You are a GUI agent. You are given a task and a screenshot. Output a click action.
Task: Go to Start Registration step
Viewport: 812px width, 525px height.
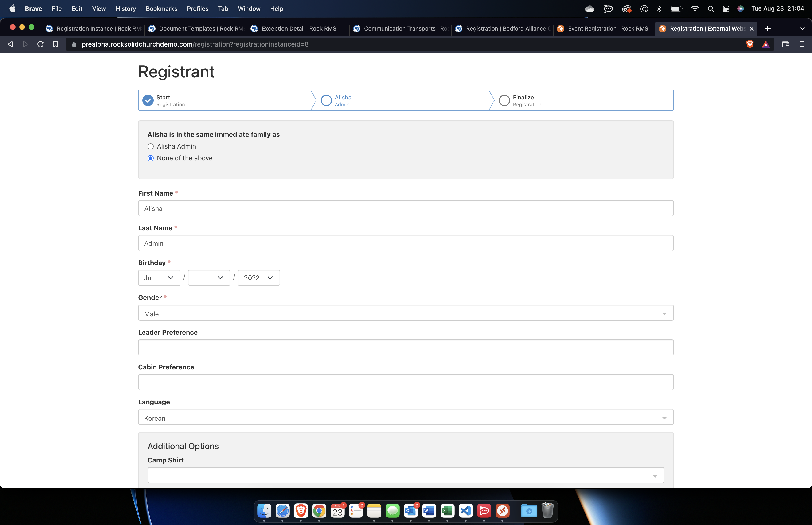(225, 100)
